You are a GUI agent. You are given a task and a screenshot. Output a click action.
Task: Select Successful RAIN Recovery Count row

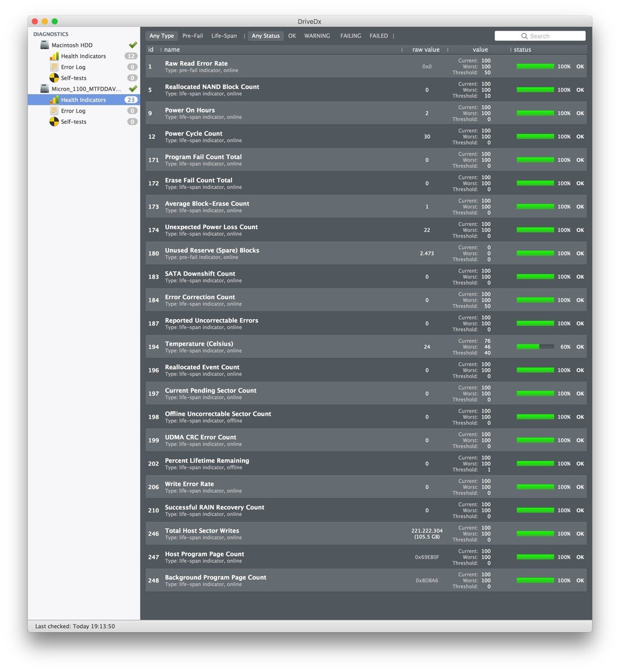pyautogui.click(x=366, y=510)
